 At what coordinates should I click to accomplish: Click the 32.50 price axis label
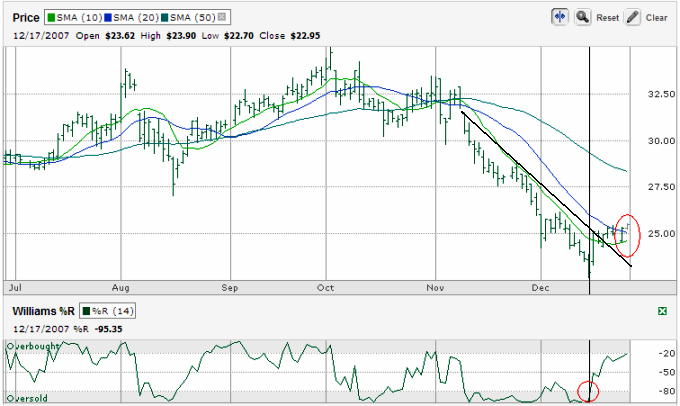point(661,94)
